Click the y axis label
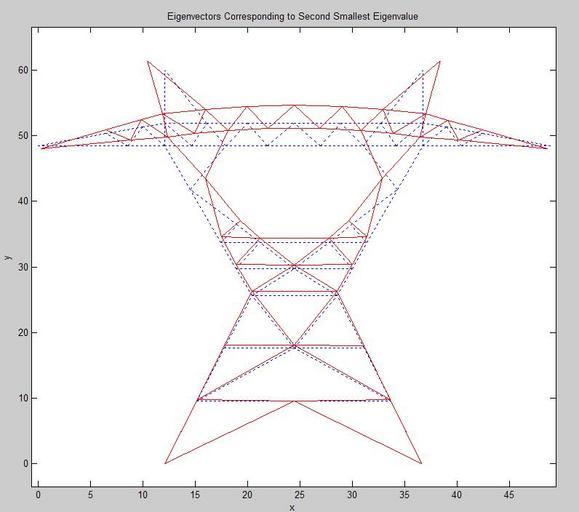Screen dimensions: 579x512 click(x=8, y=257)
